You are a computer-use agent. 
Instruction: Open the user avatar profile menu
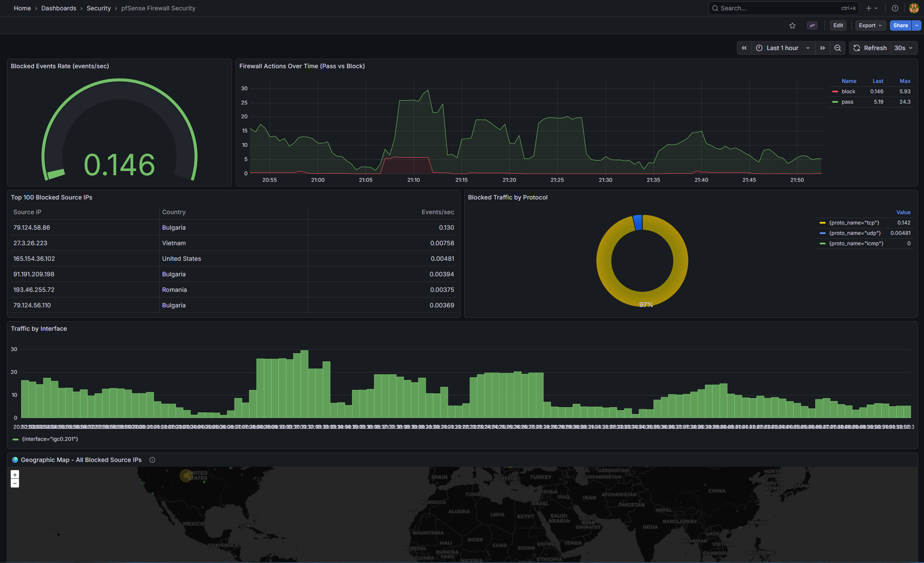pos(914,8)
